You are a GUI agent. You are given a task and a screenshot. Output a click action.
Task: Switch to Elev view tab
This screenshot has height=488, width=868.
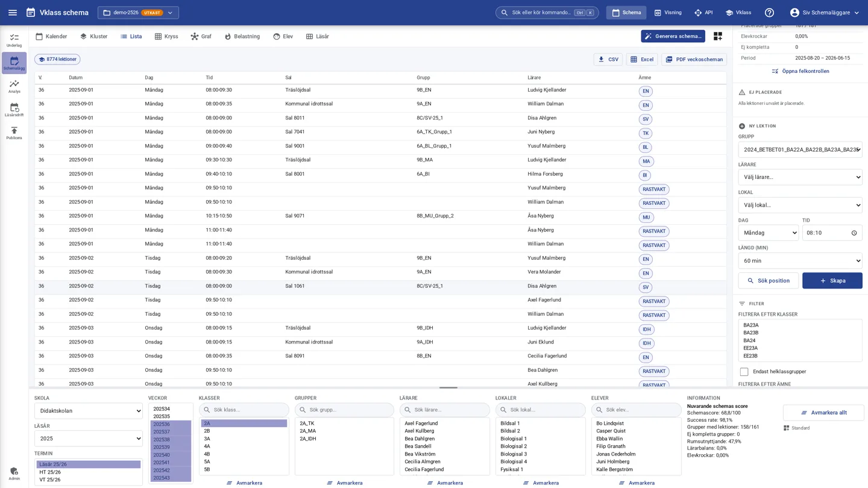(x=283, y=37)
